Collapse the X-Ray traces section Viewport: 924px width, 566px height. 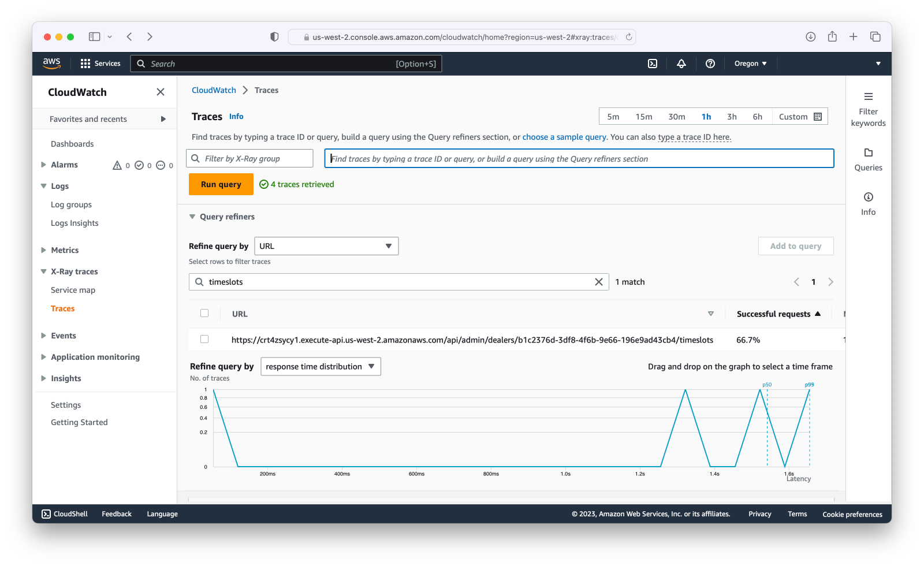pos(43,271)
